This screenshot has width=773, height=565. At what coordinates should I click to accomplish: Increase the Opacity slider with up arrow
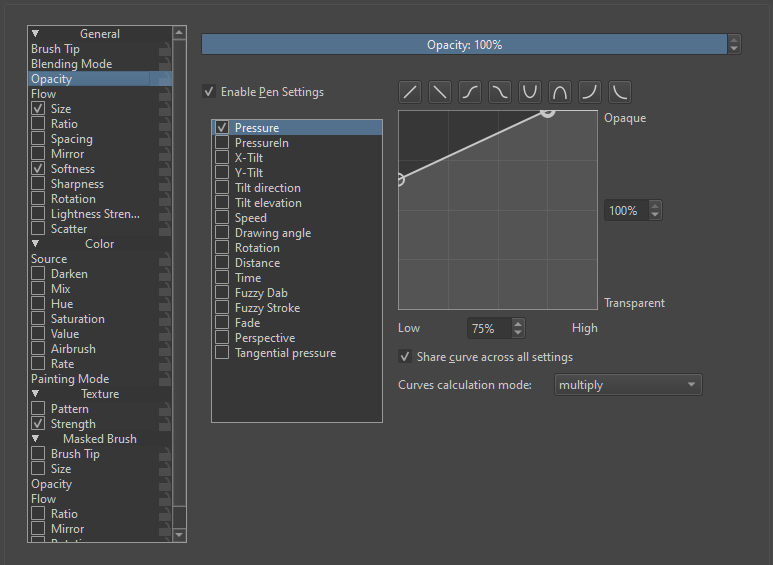point(734,40)
